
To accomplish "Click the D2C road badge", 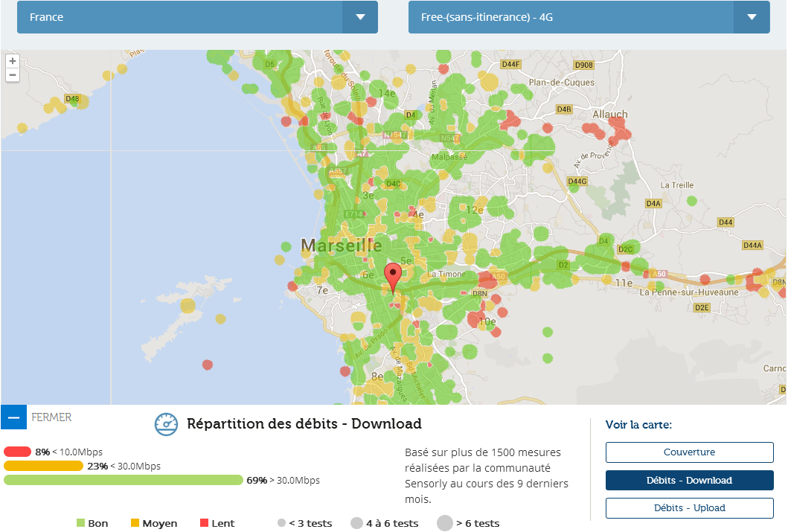I will click(625, 249).
